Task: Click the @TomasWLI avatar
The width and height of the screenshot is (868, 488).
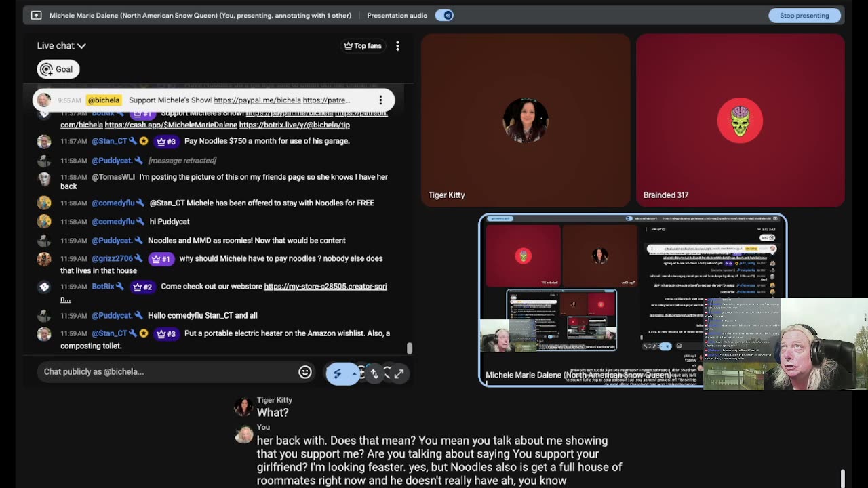Action: tap(44, 178)
